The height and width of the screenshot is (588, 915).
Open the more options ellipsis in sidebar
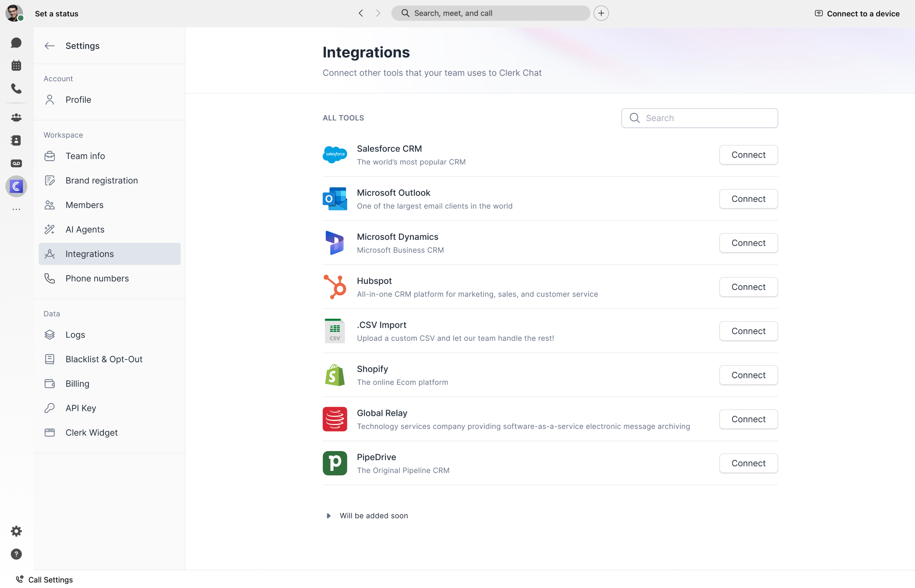click(x=16, y=209)
